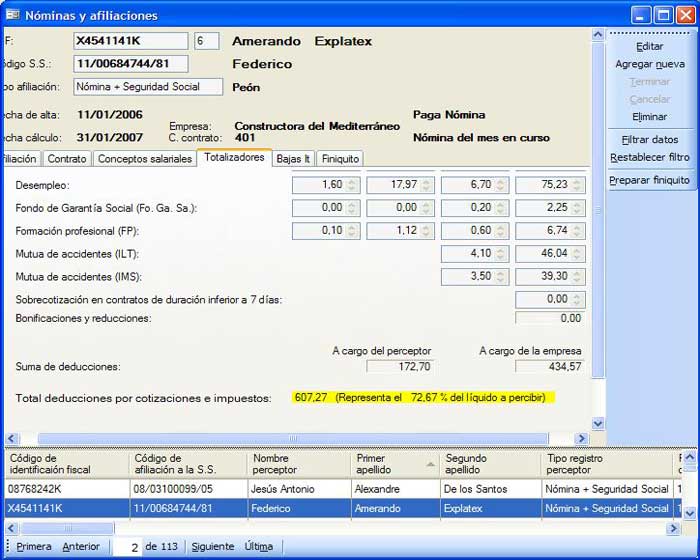Switch to the Contrato tab
The width and height of the screenshot is (700, 560).
coord(67,159)
